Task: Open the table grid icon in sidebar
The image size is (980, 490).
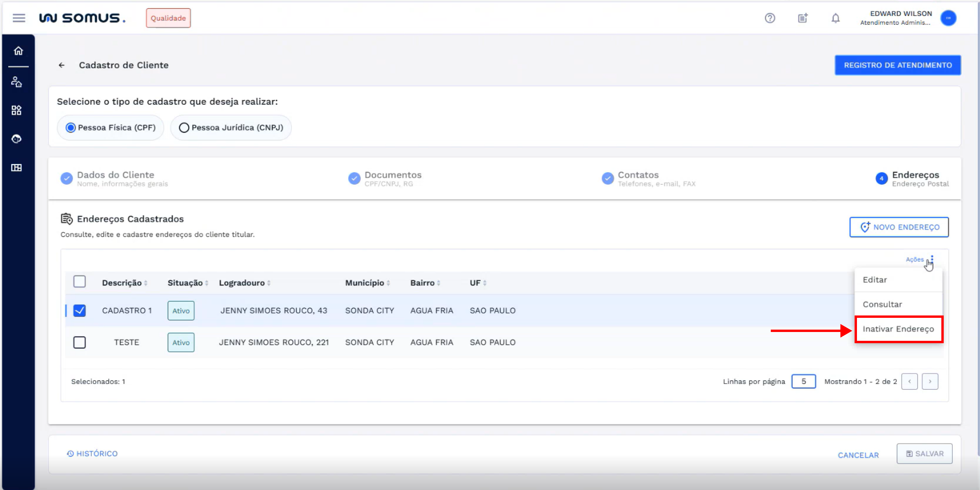Action: (16, 168)
